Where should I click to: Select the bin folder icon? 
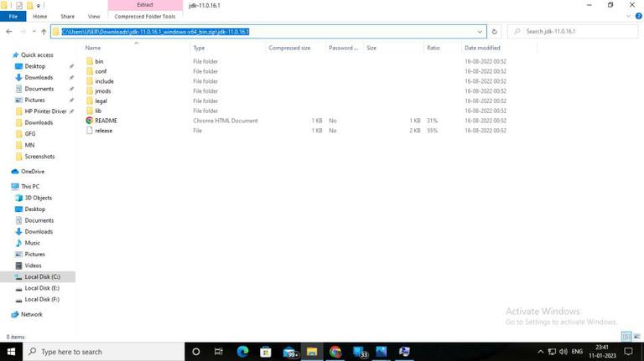pos(90,61)
